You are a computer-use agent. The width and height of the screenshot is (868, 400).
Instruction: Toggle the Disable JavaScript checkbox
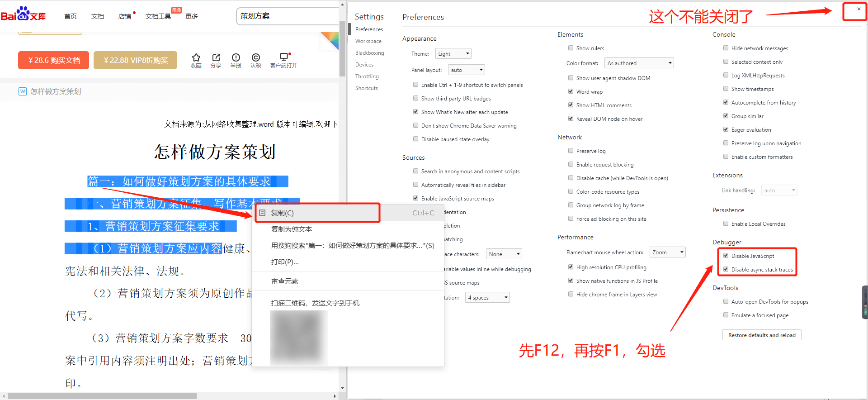pyautogui.click(x=726, y=256)
